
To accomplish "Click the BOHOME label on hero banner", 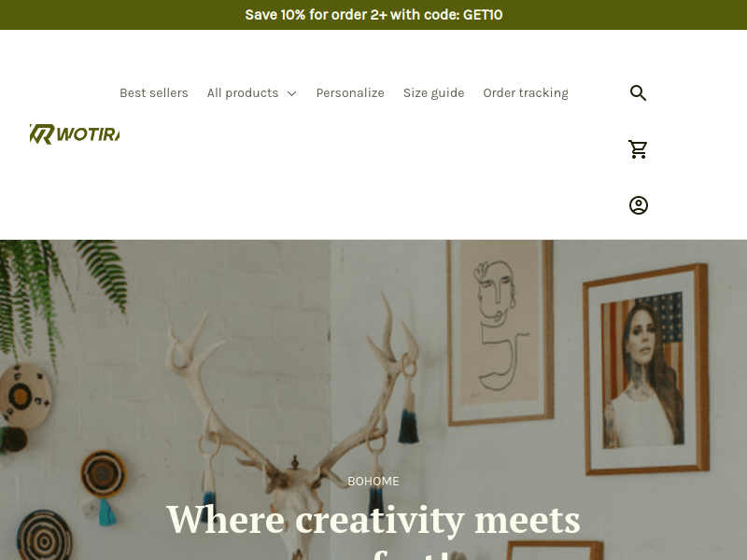I will point(373,482).
